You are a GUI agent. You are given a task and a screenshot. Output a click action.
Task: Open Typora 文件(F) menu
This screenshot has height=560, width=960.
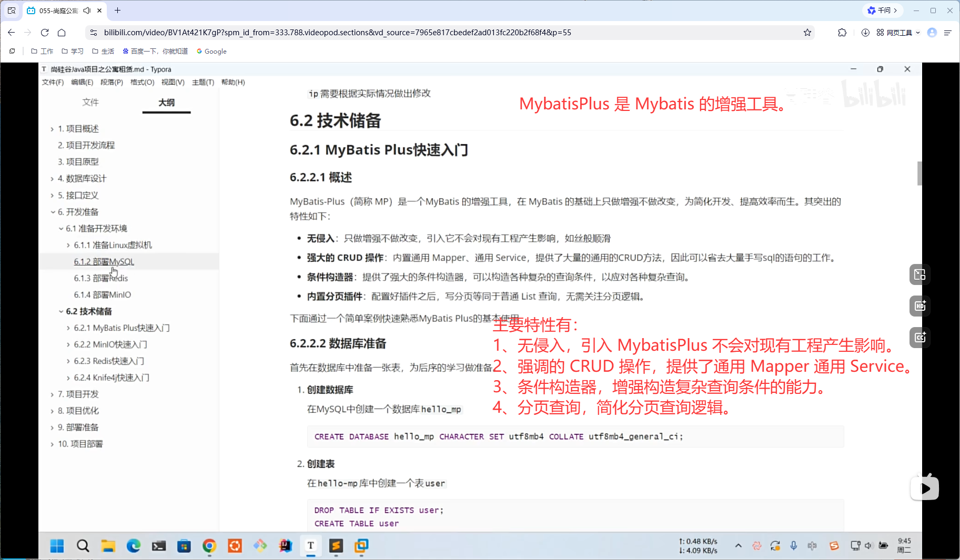[x=53, y=82]
